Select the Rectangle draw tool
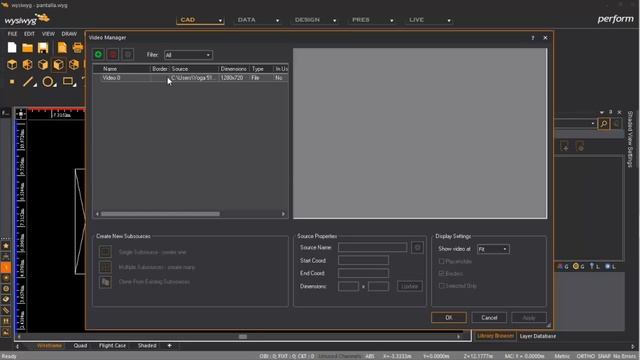Image resolution: width=640 pixels, height=360 pixels. coord(69,82)
